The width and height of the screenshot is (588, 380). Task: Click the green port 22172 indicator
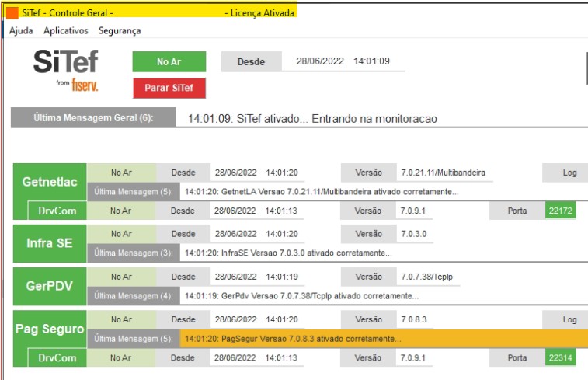click(x=561, y=211)
